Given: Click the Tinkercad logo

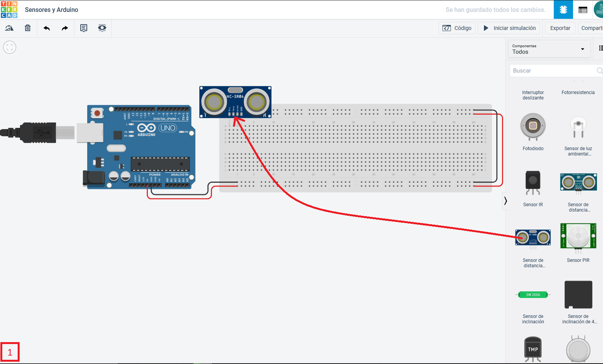Looking at the screenshot, I should [x=9, y=10].
